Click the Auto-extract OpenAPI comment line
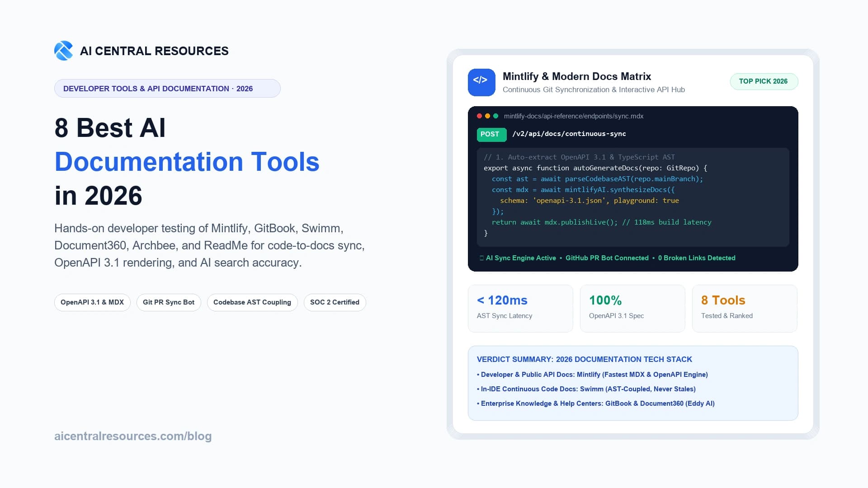 (579, 157)
